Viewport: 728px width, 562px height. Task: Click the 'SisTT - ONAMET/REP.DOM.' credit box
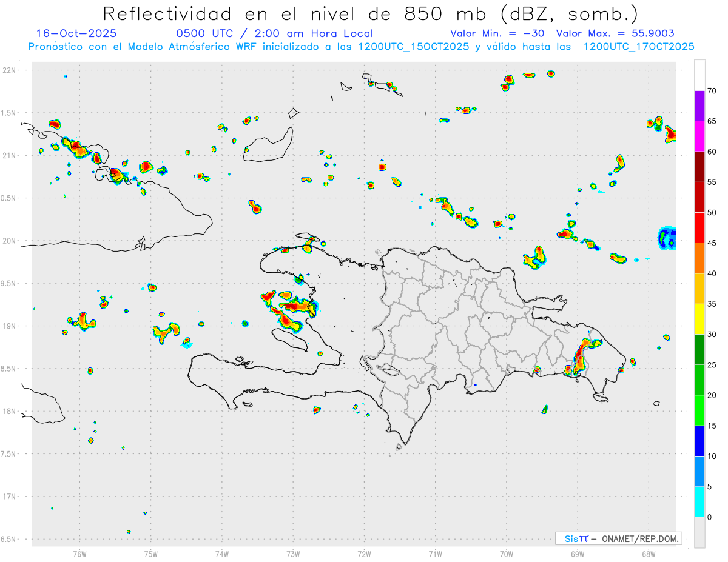coord(619,538)
